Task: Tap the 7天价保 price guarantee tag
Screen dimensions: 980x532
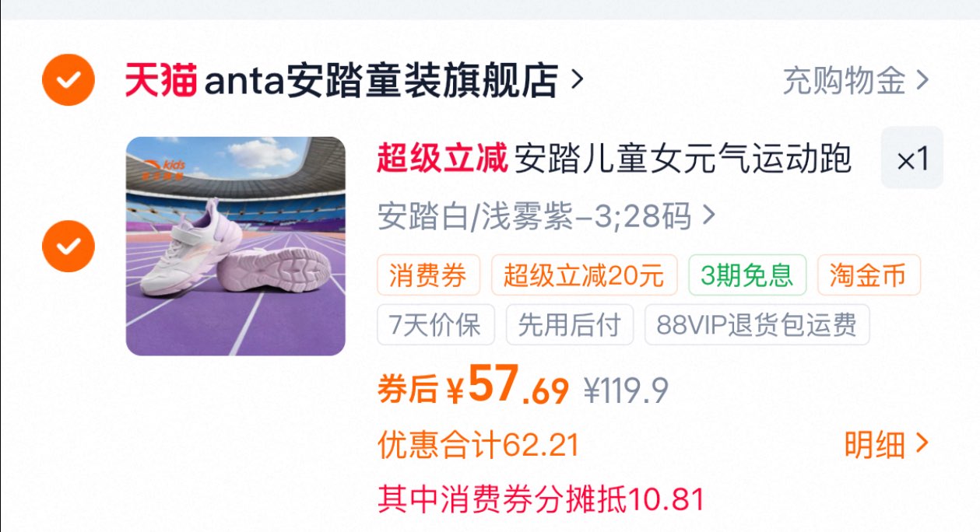Action: [x=436, y=324]
